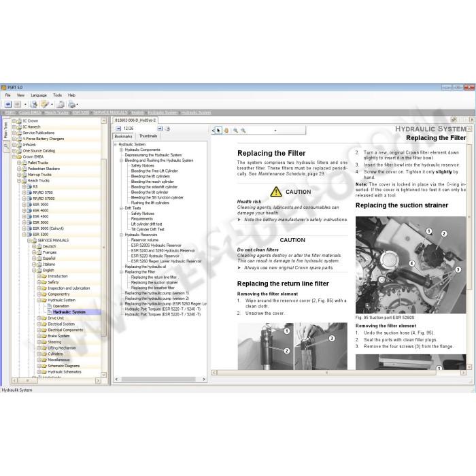Switch to the Main Tree side tab
Viewport: 476px width, 476px height.
pos(5,131)
